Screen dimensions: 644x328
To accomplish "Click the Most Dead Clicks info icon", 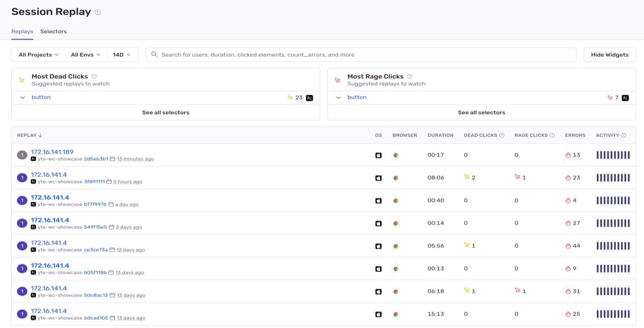I will coord(94,76).
